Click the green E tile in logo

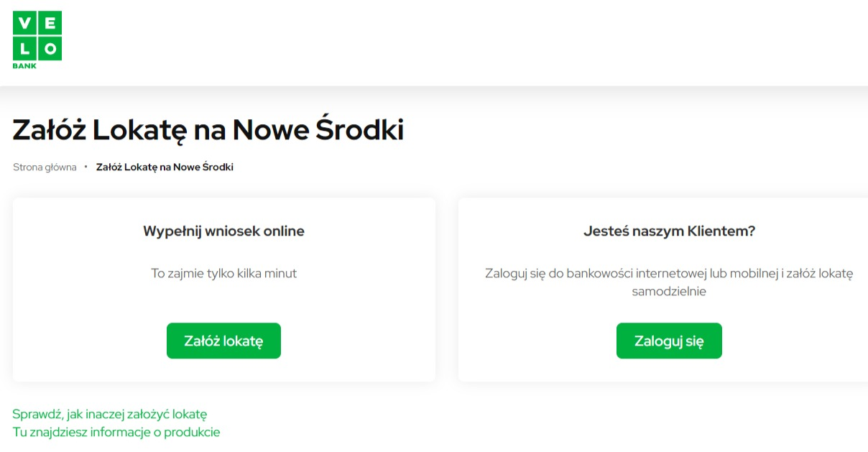click(x=50, y=23)
